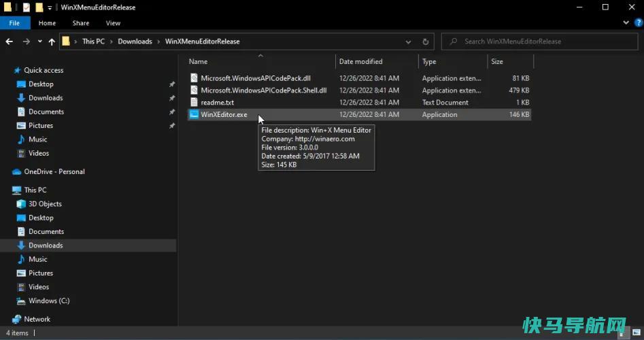Open the Customize Quick Access Toolbar dropdown

click(50, 7)
